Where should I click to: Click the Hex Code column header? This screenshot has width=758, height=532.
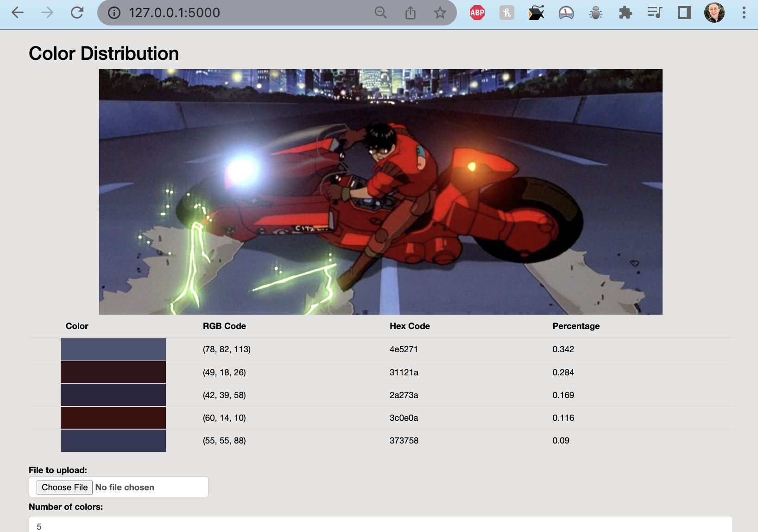410,326
